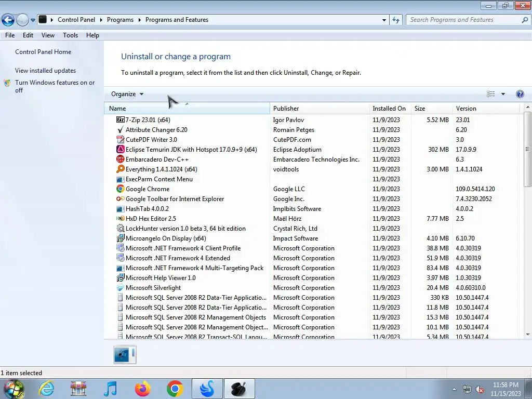Open the Windows Start orb
The image size is (532, 399).
pyautogui.click(x=14, y=389)
